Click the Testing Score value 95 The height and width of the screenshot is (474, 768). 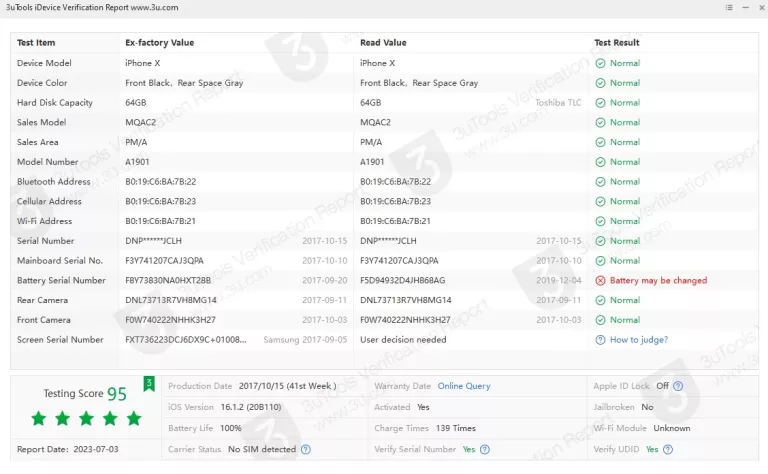(117, 394)
